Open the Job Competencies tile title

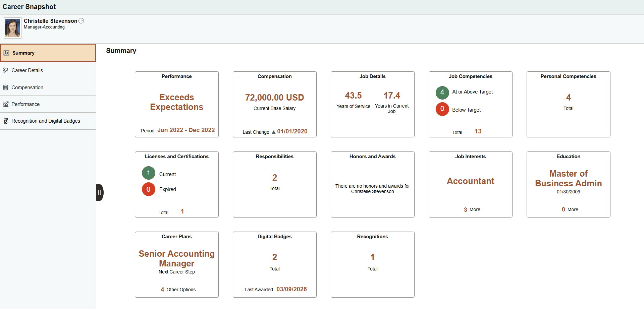click(x=471, y=76)
